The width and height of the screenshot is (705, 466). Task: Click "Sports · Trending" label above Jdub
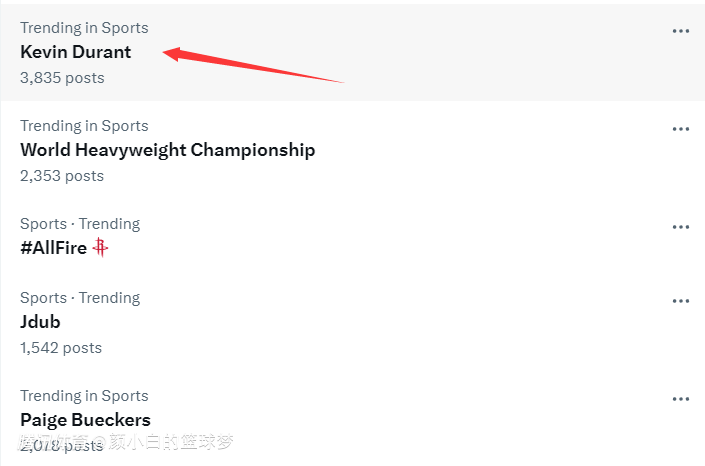80,298
